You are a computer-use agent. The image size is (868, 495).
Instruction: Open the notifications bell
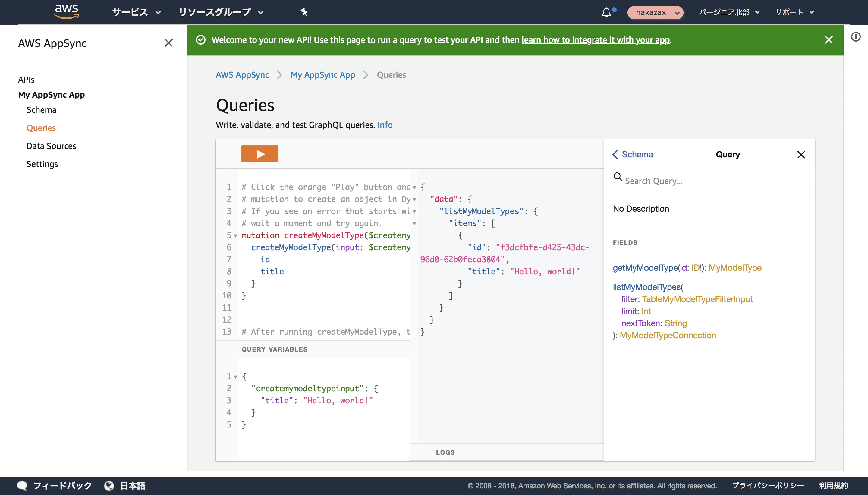click(x=606, y=13)
